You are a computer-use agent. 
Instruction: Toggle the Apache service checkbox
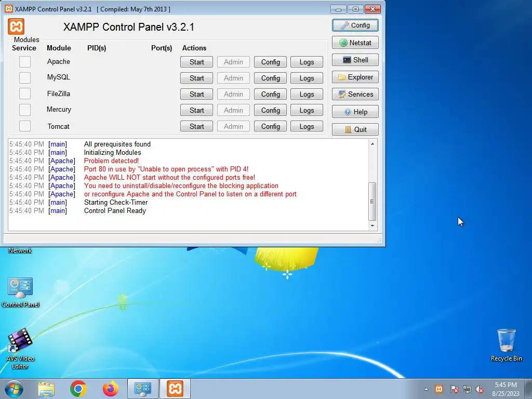click(25, 62)
